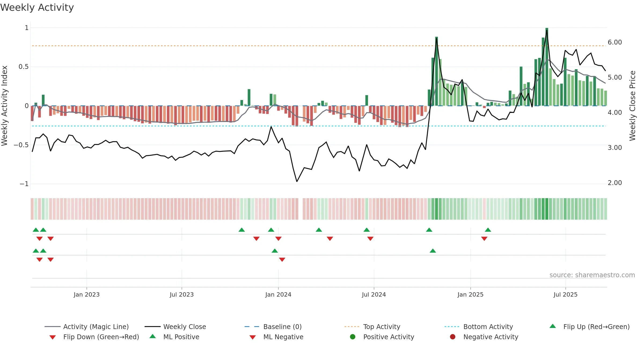Click the Jan 2024 axis label
644x362 pixels.
pyautogui.click(x=278, y=294)
